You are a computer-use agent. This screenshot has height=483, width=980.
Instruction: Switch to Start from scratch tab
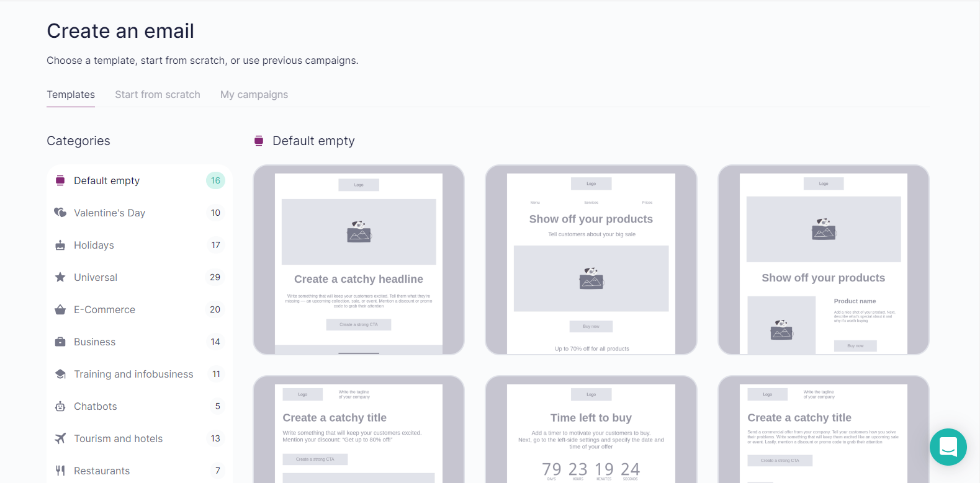(x=158, y=94)
